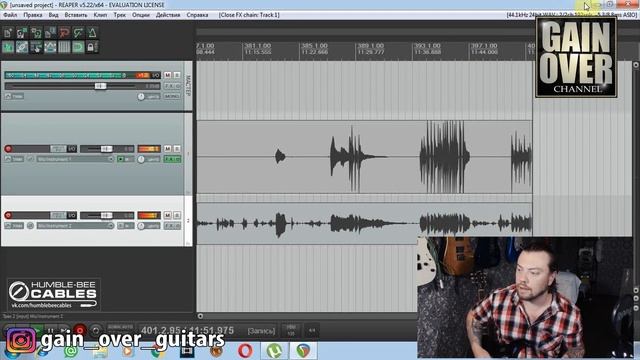Open Project settings from the toolbar
The height and width of the screenshot is (360, 640).
point(50,33)
